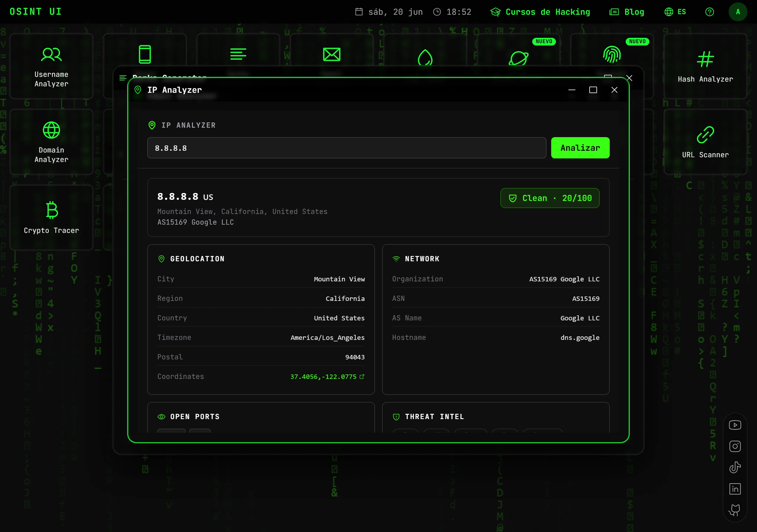Viewport: 757px width, 532px height.
Task: Open the LinkedIn social link
Action: point(735,489)
